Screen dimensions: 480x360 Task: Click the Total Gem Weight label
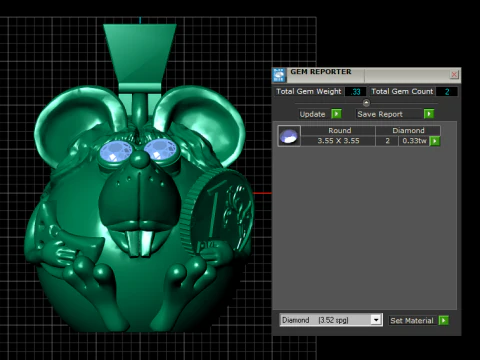pyautogui.click(x=309, y=92)
